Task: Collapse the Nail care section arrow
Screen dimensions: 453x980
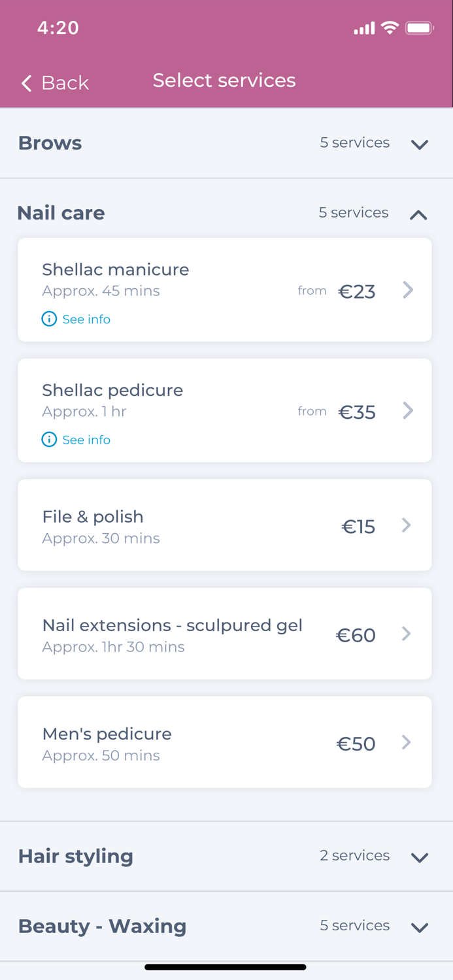Action: coord(418,214)
